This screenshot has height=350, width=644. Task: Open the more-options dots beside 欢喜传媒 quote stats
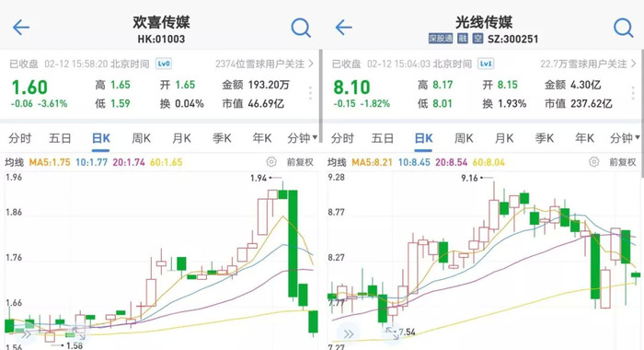pyautogui.click(x=311, y=93)
